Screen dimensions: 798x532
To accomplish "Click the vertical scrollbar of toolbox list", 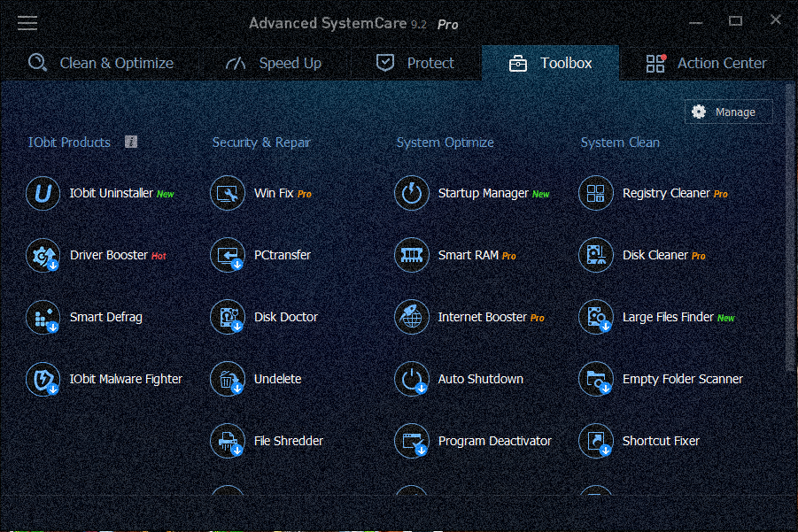I will pyautogui.click(x=789, y=229).
